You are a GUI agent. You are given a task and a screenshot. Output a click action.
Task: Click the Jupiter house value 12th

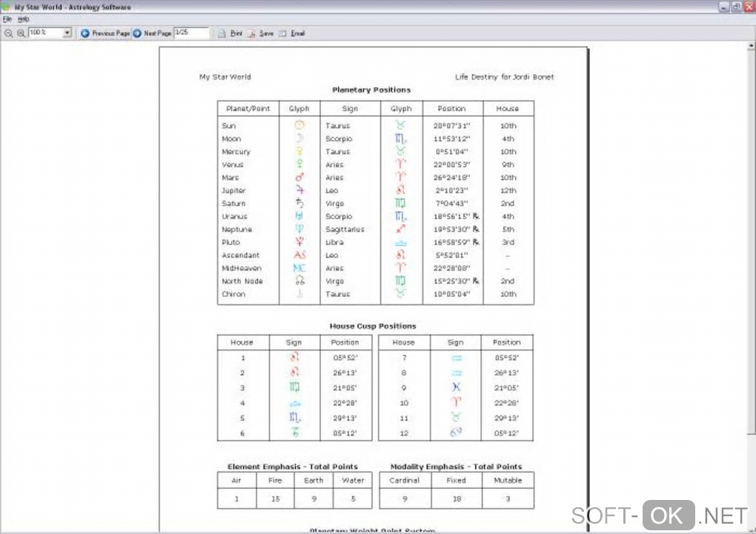pyautogui.click(x=508, y=190)
